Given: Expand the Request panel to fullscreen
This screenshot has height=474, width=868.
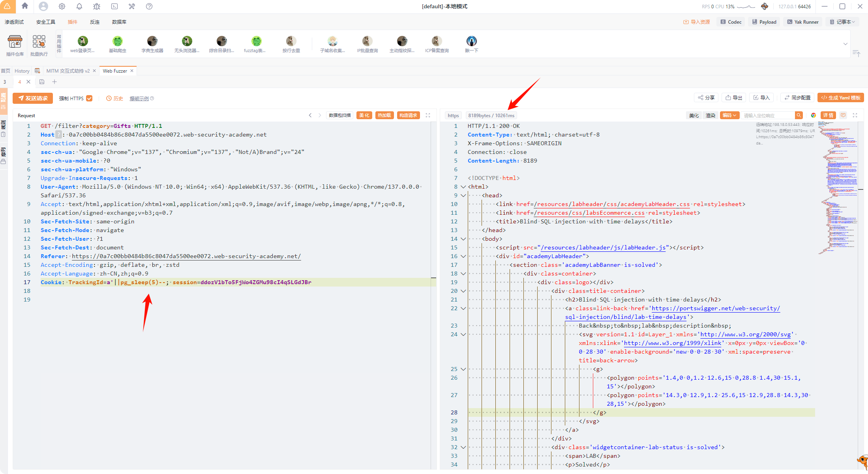Looking at the screenshot, I should pyautogui.click(x=428, y=115).
